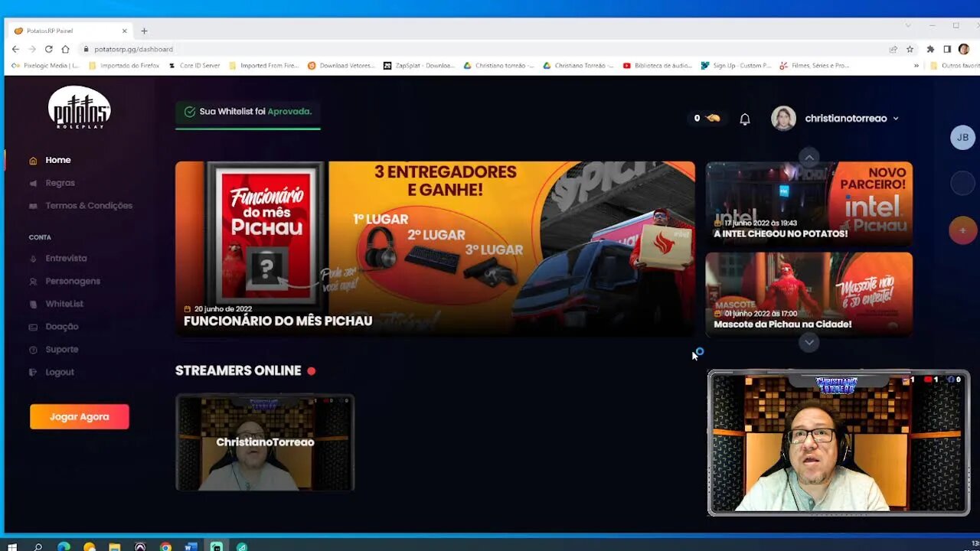
Task: Click the address bar URL
Action: (x=134, y=49)
